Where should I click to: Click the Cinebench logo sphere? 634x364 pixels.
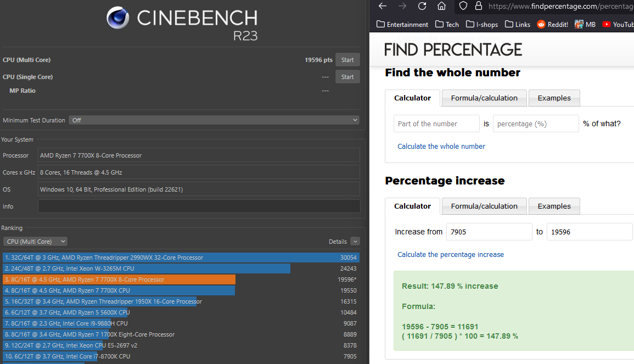(x=117, y=18)
